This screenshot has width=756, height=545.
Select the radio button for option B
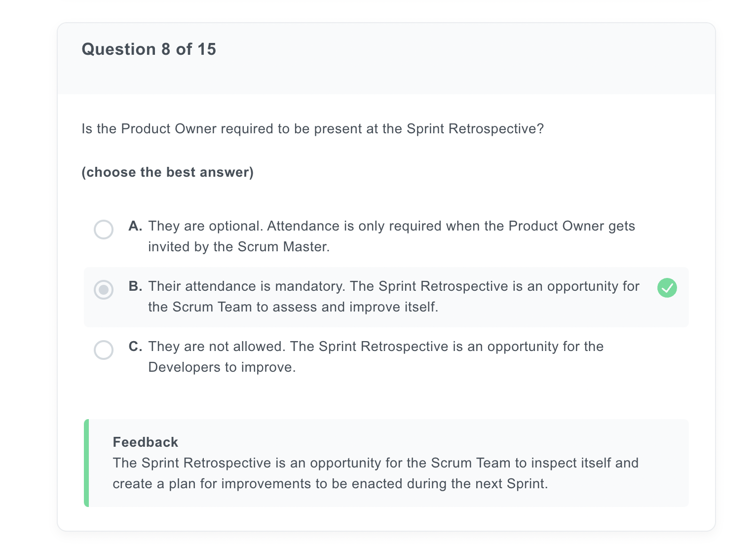(x=104, y=290)
